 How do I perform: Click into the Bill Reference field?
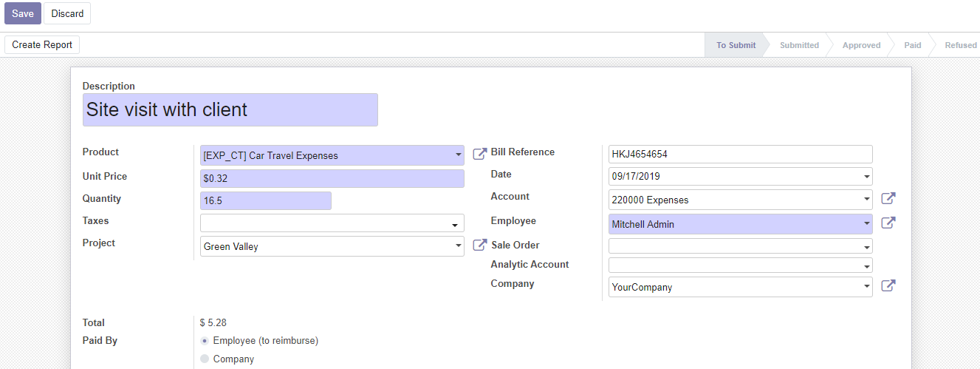tap(739, 155)
